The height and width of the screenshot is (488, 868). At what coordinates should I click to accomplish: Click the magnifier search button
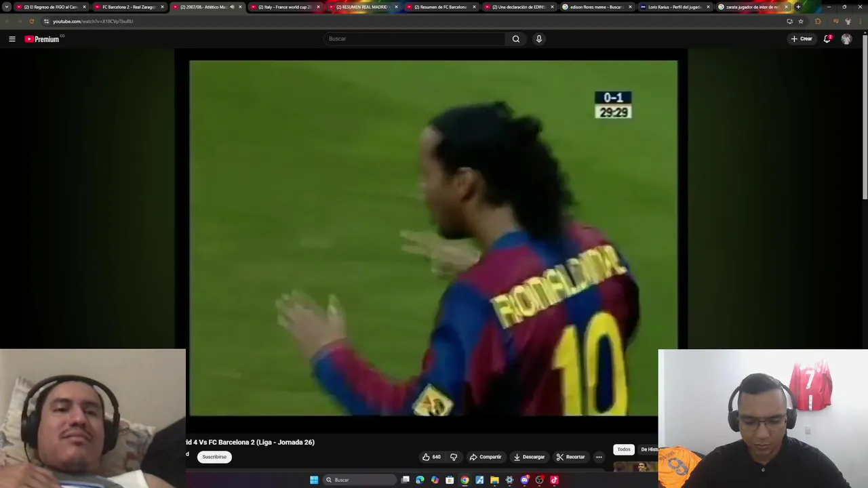coord(516,39)
